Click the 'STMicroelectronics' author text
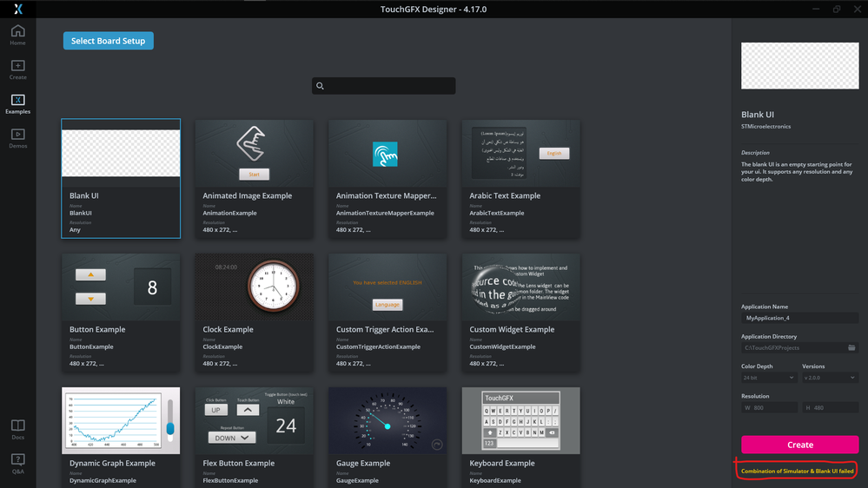Image resolution: width=868 pixels, height=488 pixels. pyautogui.click(x=765, y=126)
